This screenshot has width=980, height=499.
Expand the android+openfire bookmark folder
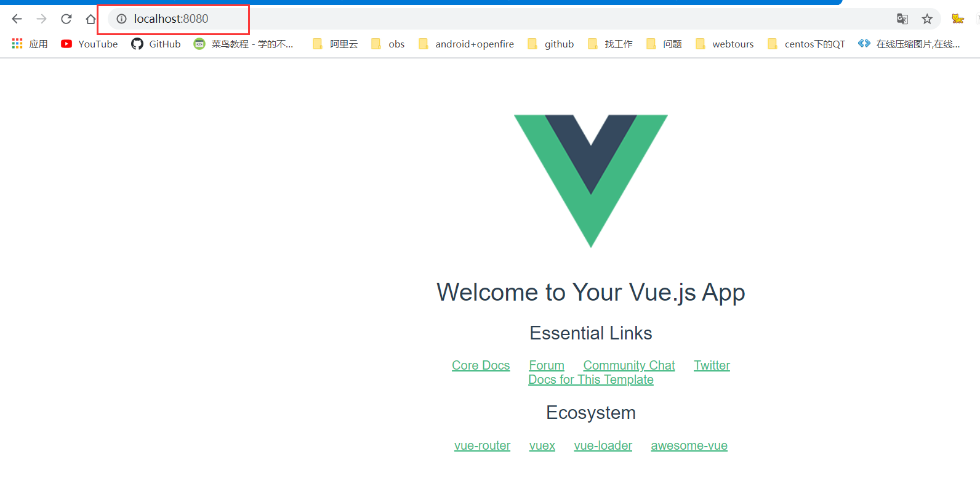466,44
